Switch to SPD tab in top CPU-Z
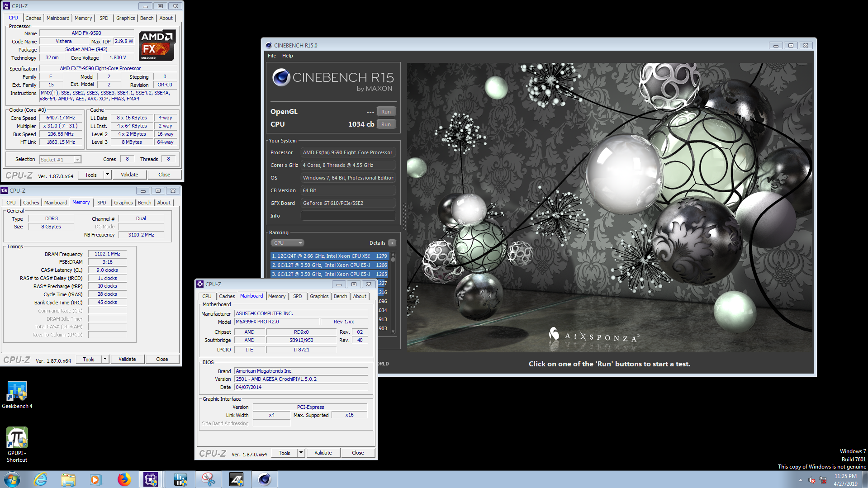The image size is (868, 488). click(104, 18)
